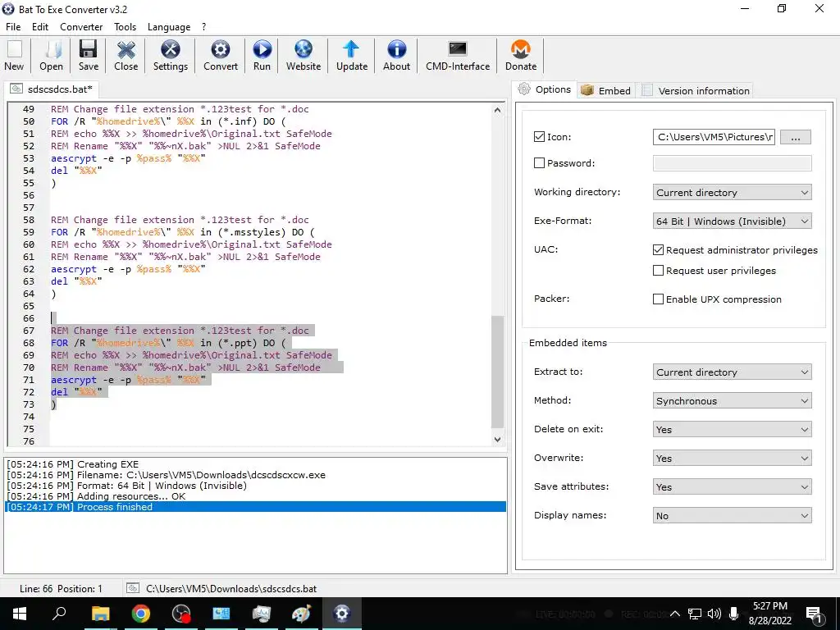Open Save attributes dropdown
Image resolution: width=840 pixels, height=630 pixels.
pos(732,486)
